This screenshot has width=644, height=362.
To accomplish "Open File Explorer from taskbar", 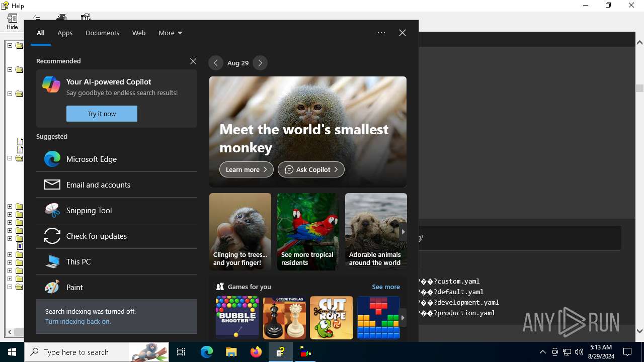I will [x=231, y=352].
